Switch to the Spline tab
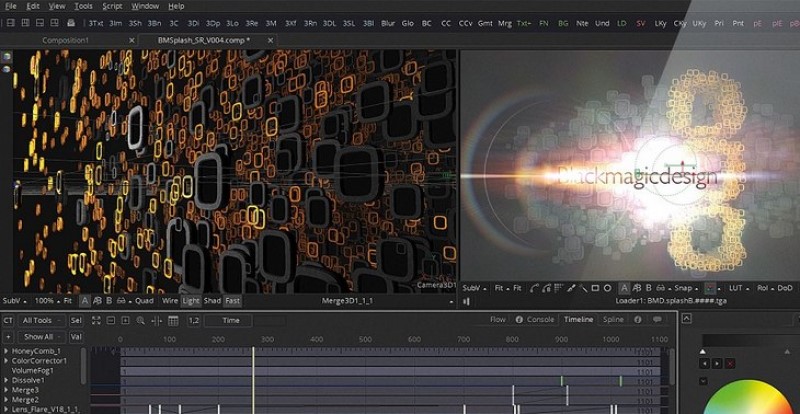This screenshot has width=800, height=414. (613, 320)
